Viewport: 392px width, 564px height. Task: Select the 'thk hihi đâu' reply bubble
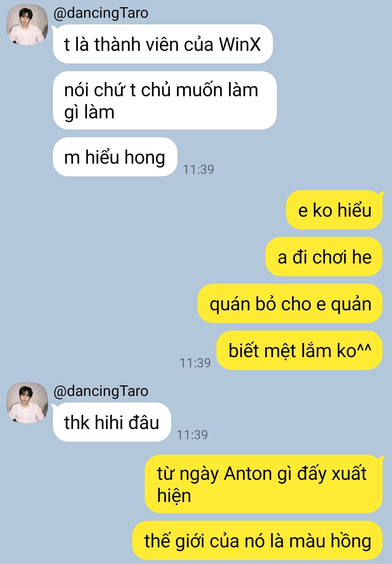(x=112, y=422)
